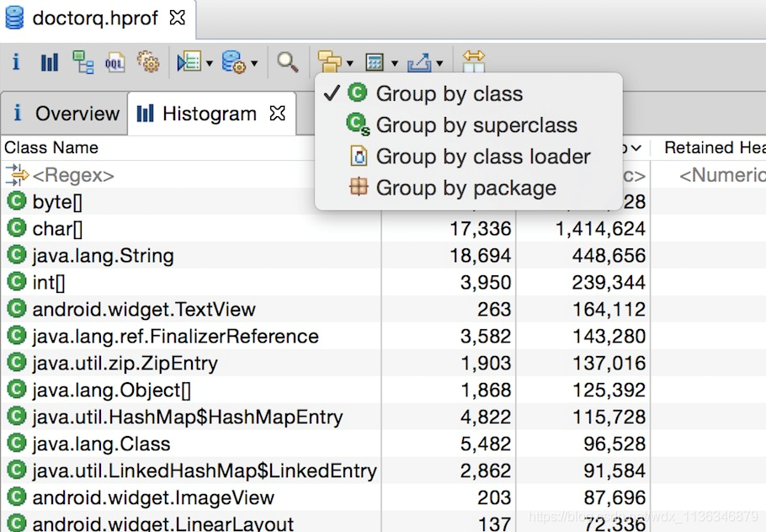Click the compare tables arrow icon
The width and height of the screenshot is (766, 532).
pos(474,61)
